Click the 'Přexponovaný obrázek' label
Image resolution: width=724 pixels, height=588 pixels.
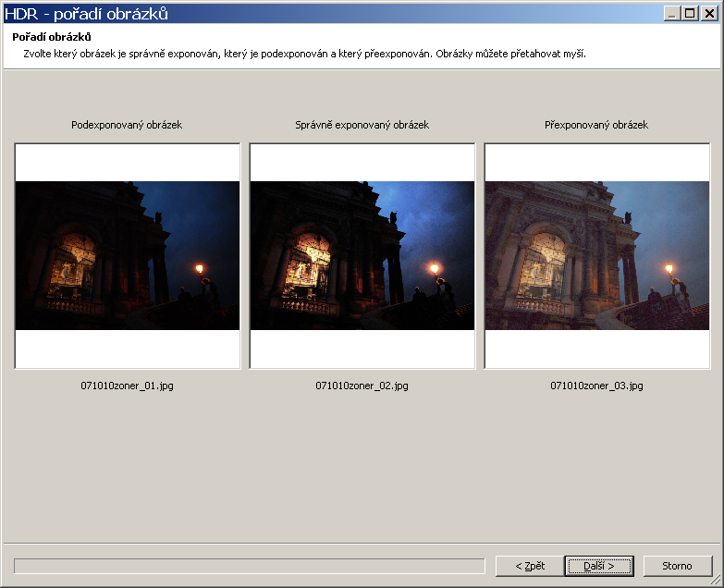tap(596, 125)
